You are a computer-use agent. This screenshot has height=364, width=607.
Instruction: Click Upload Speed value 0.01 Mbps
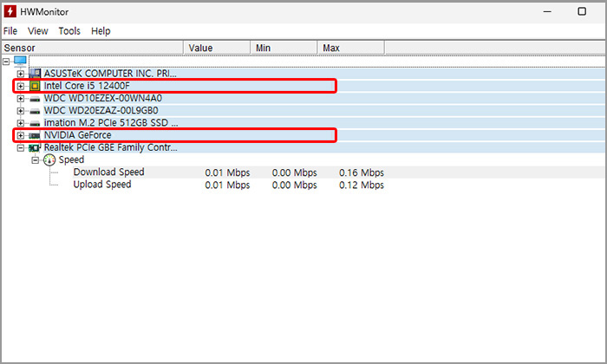pyautogui.click(x=227, y=185)
